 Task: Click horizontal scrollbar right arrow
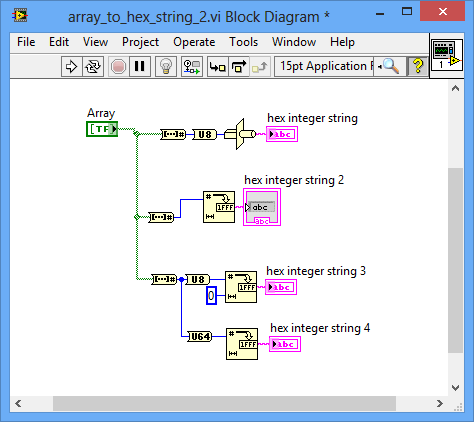tap(440, 404)
